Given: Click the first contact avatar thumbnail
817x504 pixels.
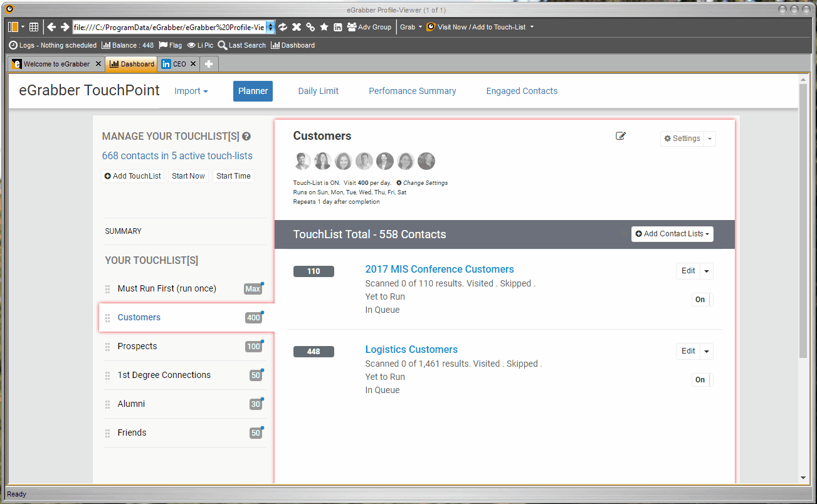Looking at the screenshot, I should tap(302, 161).
